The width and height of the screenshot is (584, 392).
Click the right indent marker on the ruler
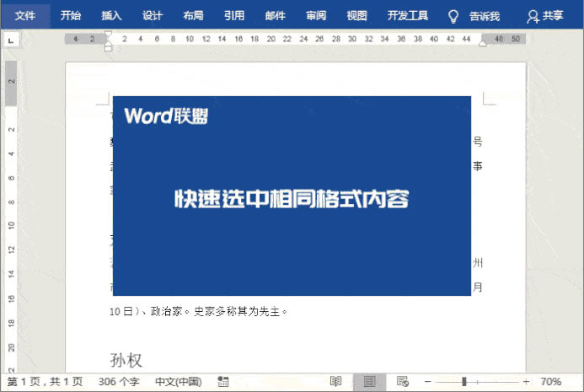[x=482, y=44]
